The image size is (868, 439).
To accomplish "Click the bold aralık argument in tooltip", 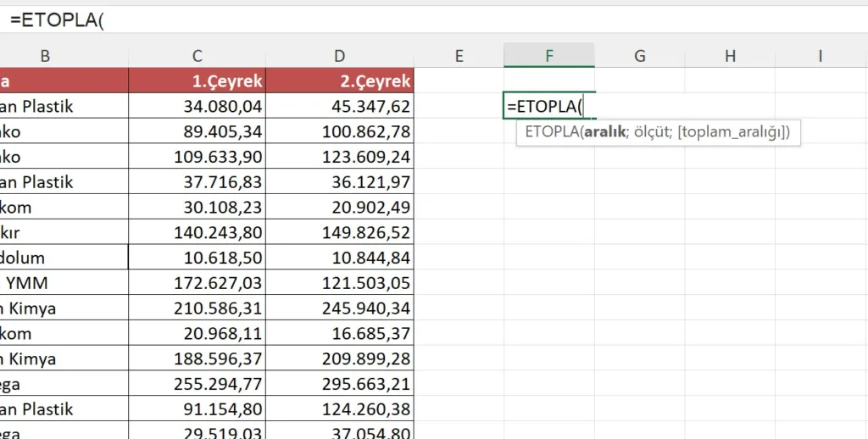I will [604, 132].
